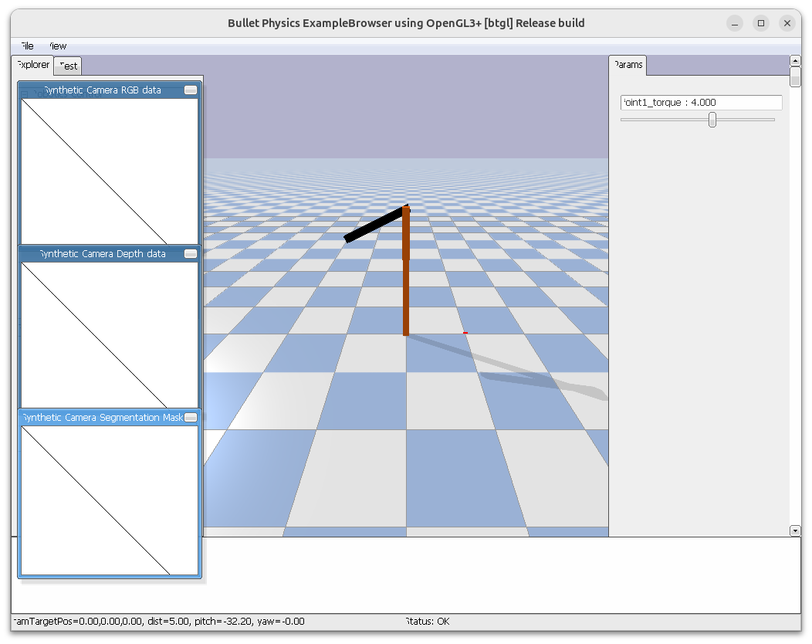
Task: Click the joint1_torque value field
Action: 701,103
